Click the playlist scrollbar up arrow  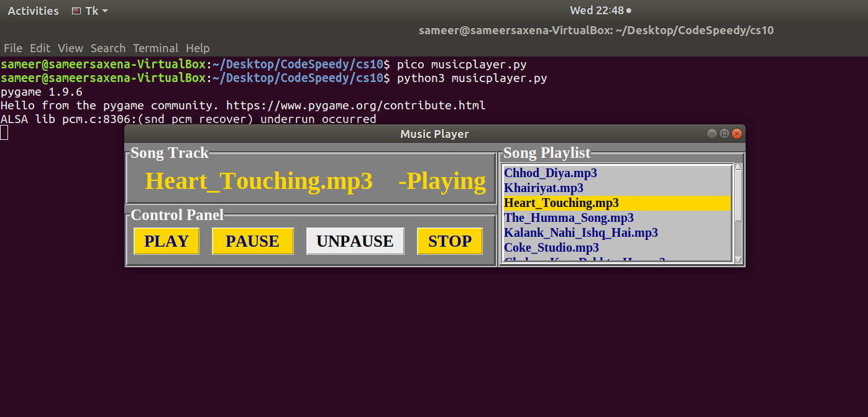738,167
